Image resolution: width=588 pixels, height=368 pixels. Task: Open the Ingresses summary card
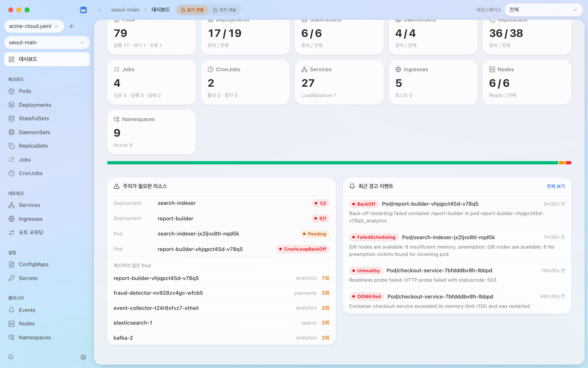(433, 82)
